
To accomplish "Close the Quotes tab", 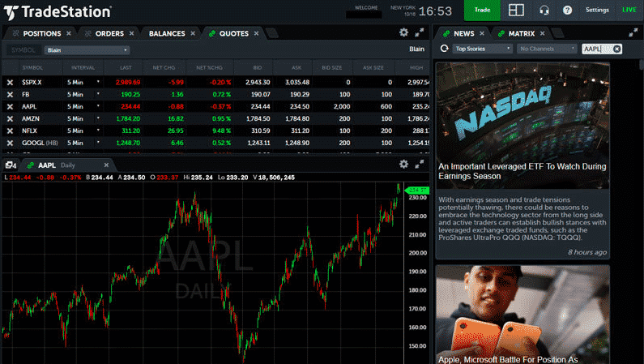I will click(256, 33).
